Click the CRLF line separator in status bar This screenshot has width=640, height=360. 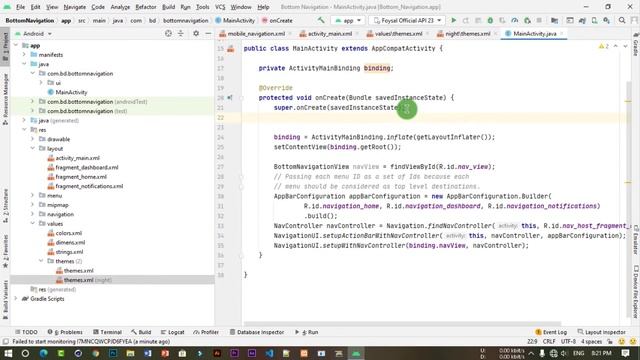coord(549,342)
